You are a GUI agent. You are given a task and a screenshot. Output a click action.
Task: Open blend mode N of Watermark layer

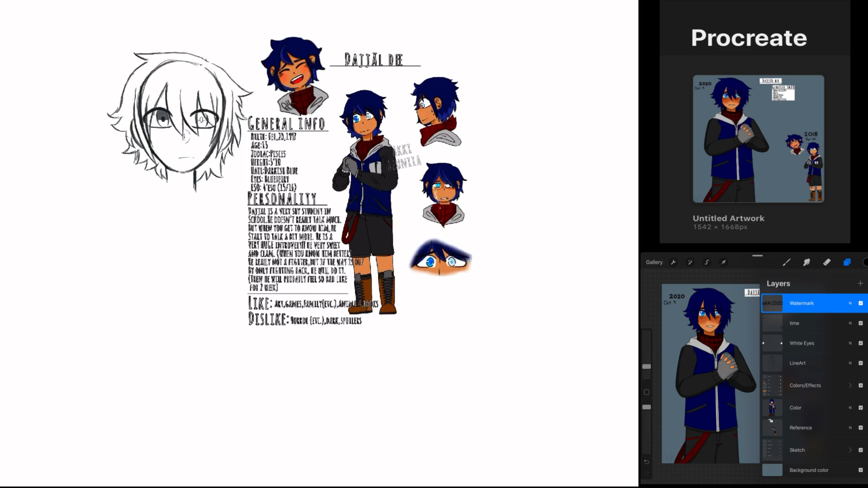pos(850,303)
